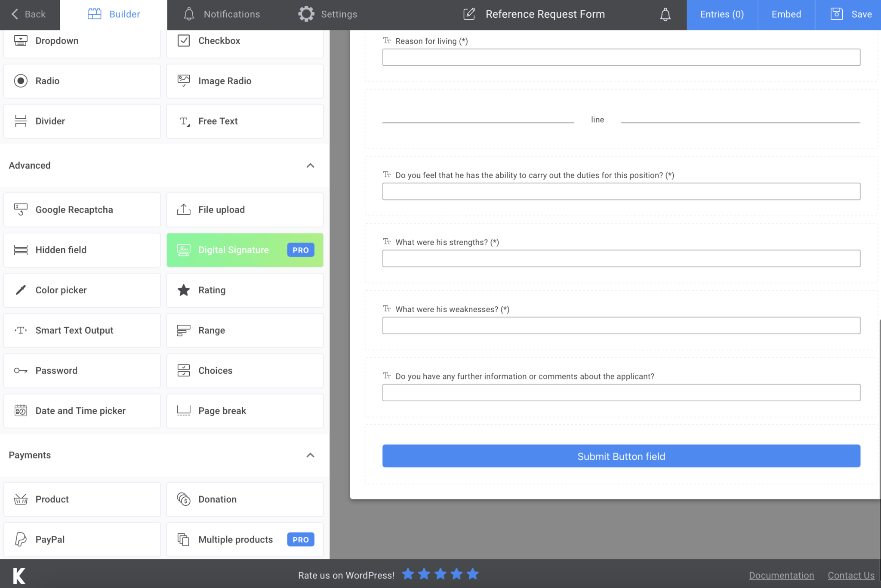Open the Documentation link
The height and width of the screenshot is (588, 881).
click(782, 575)
